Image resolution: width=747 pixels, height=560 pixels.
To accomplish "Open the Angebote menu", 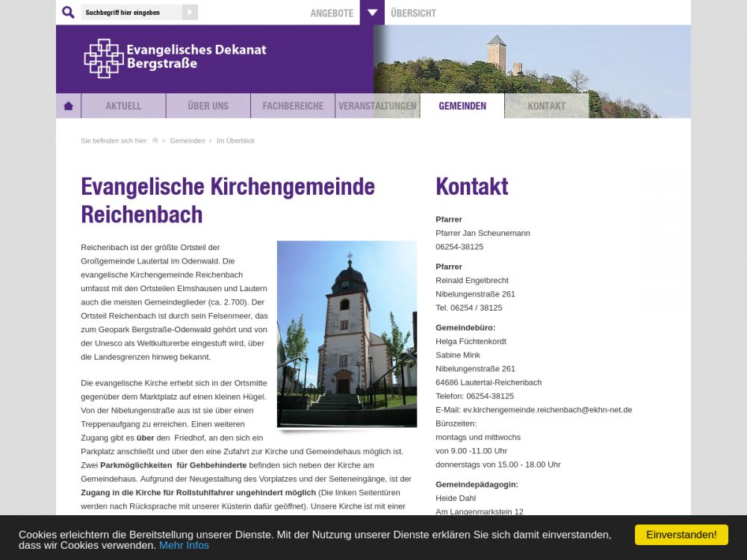I will point(332,13).
